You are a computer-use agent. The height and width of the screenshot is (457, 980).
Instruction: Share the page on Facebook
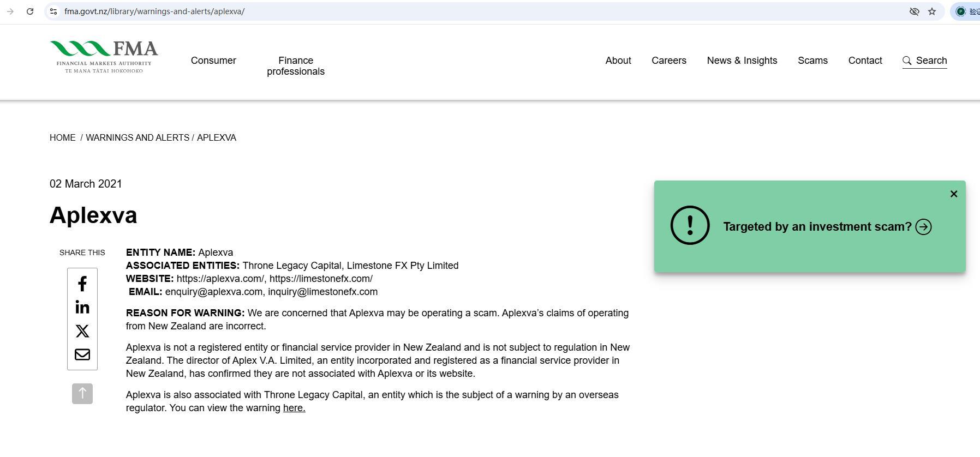tap(82, 284)
